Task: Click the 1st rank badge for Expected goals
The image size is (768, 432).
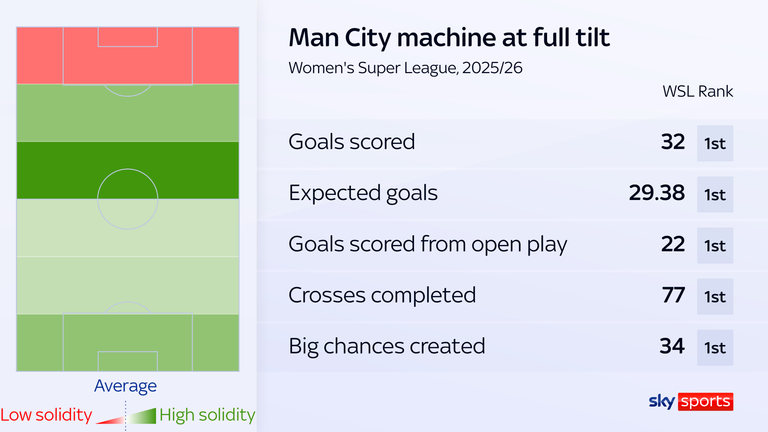Action: [x=715, y=194]
